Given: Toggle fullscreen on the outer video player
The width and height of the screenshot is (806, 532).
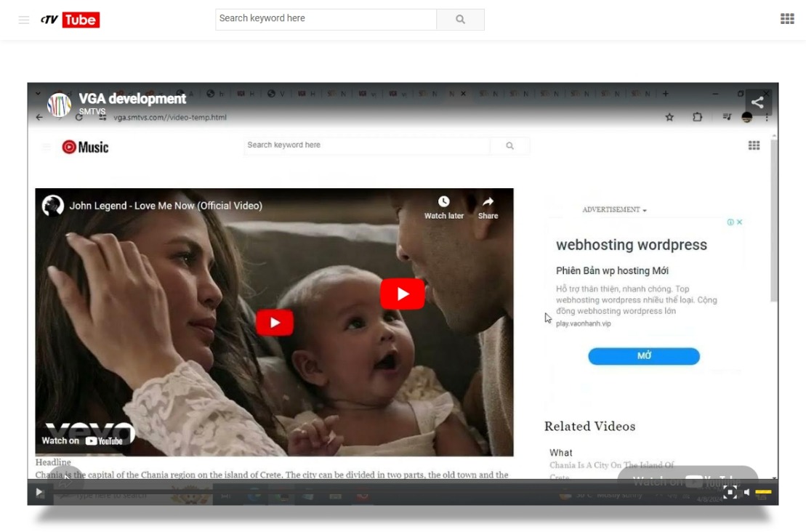Looking at the screenshot, I should pyautogui.click(x=730, y=493).
